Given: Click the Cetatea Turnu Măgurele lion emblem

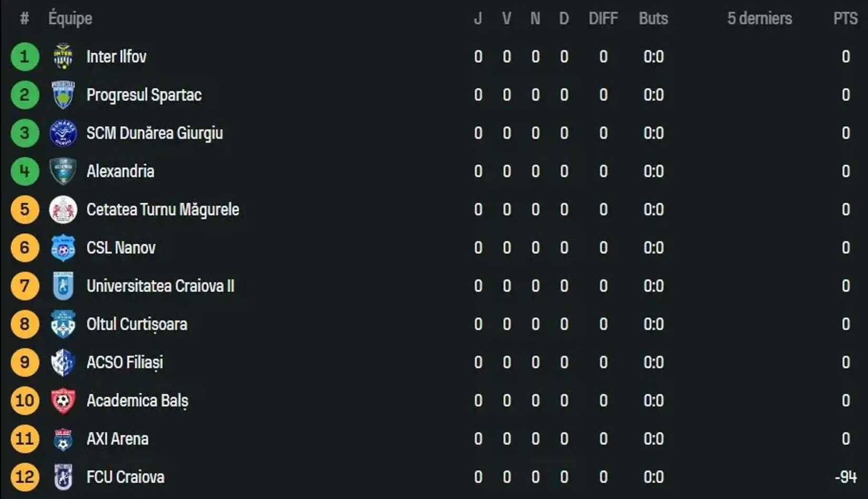Looking at the screenshot, I should point(63,209).
